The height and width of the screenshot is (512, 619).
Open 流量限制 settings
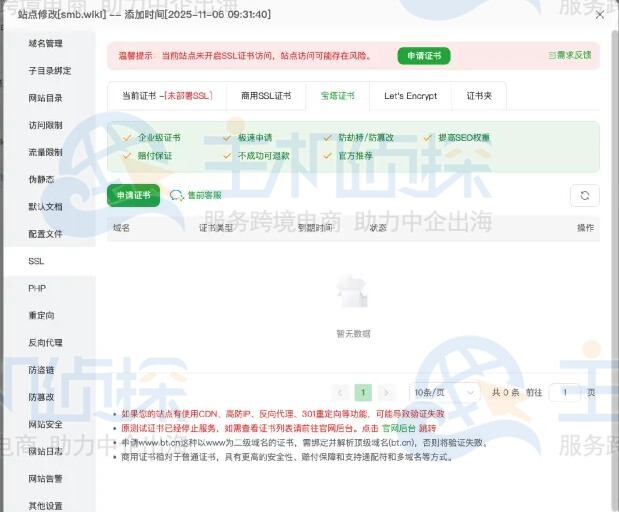pos(45,152)
